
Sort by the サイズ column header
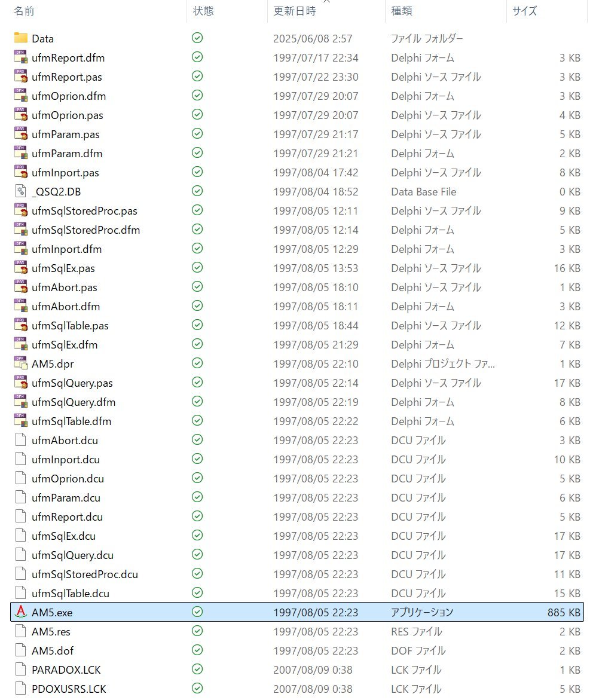click(525, 11)
